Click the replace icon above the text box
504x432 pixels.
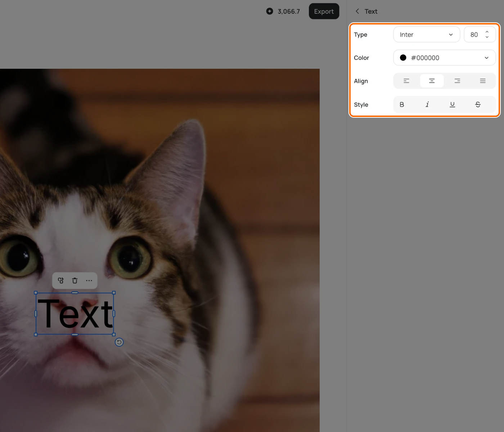[x=60, y=280]
